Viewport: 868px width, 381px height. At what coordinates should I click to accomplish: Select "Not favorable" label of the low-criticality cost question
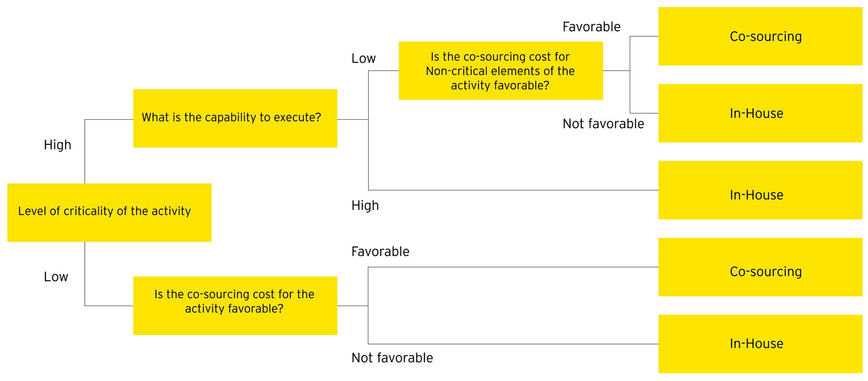coord(392,358)
